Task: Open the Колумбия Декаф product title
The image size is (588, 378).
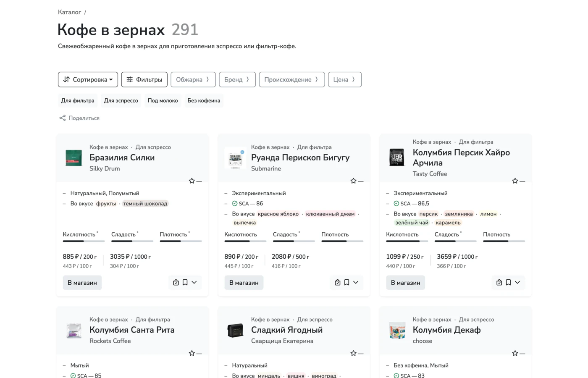Action: [447, 330]
